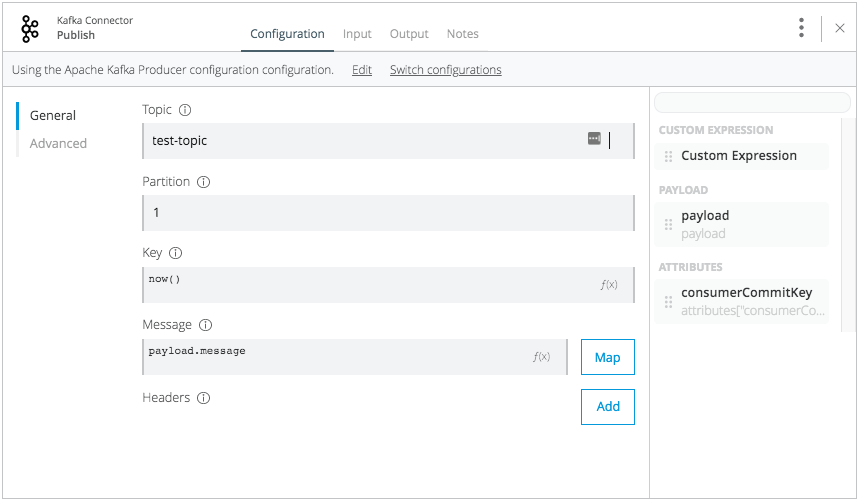Click the consumerCommitKey drag handle
The width and height of the screenshot is (858, 500).
click(x=668, y=302)
